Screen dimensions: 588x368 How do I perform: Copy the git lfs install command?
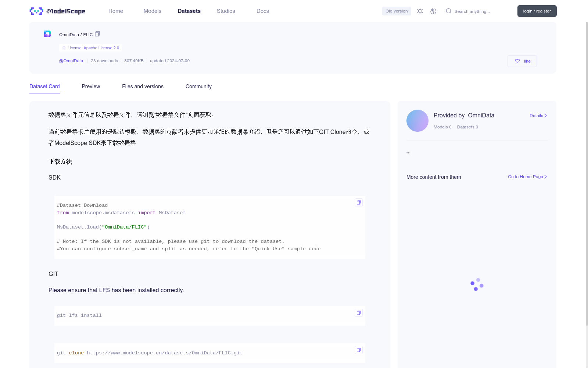point(359,313)
